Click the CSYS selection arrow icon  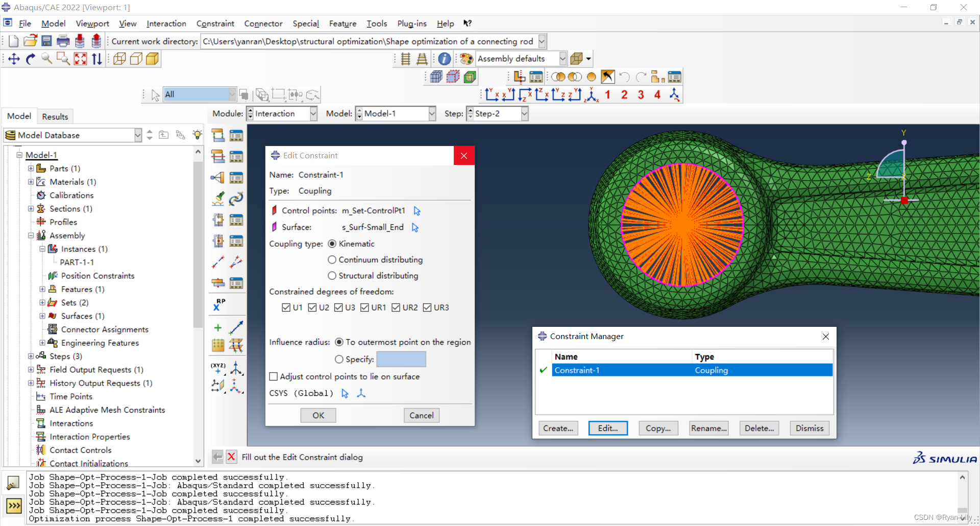tap(345, 394)
